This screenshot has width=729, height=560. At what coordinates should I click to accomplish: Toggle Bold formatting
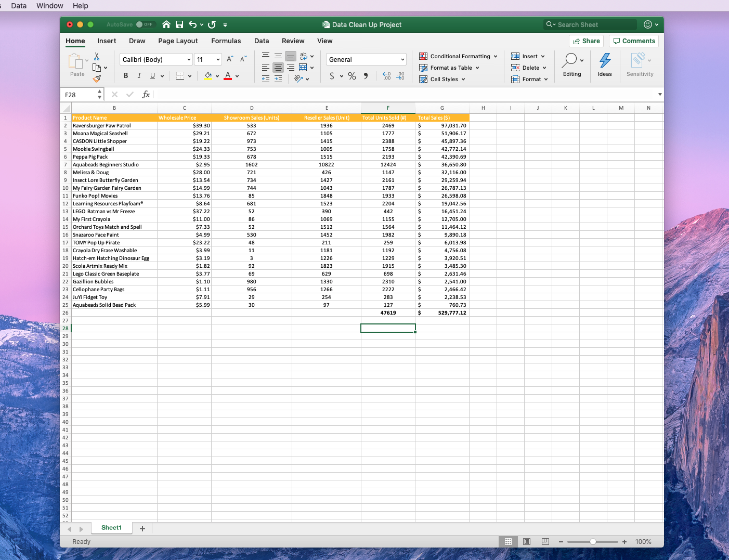point(126,76)
